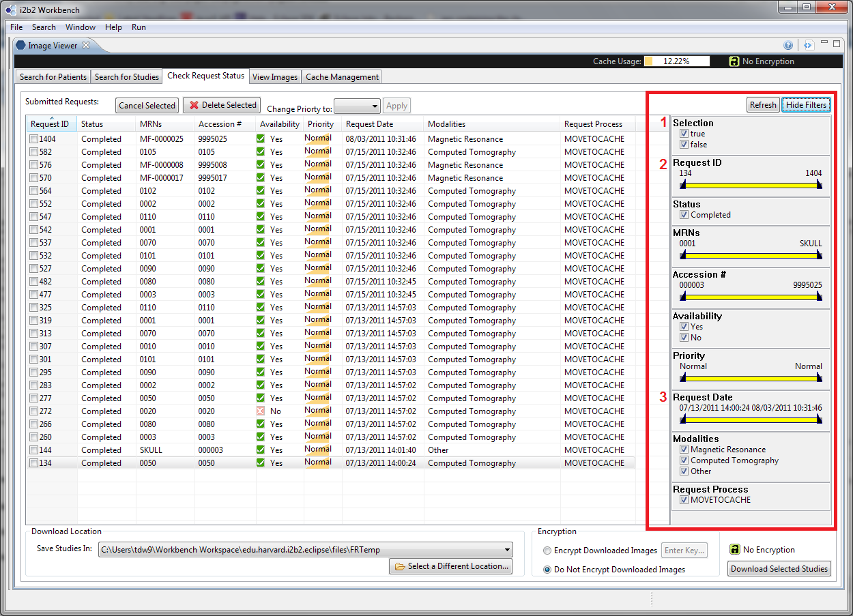Click the Normal priority flag for request 582
Screen dimensions: 853x616
tap(318, 152)
